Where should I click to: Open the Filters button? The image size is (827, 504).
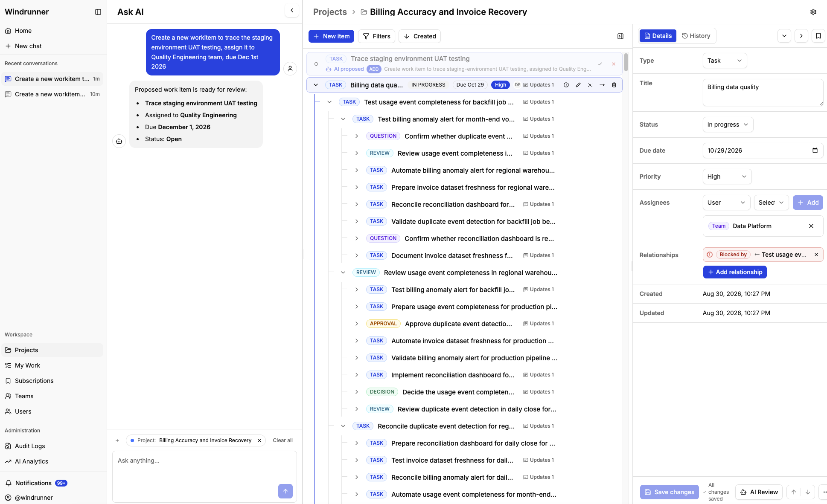377,36
